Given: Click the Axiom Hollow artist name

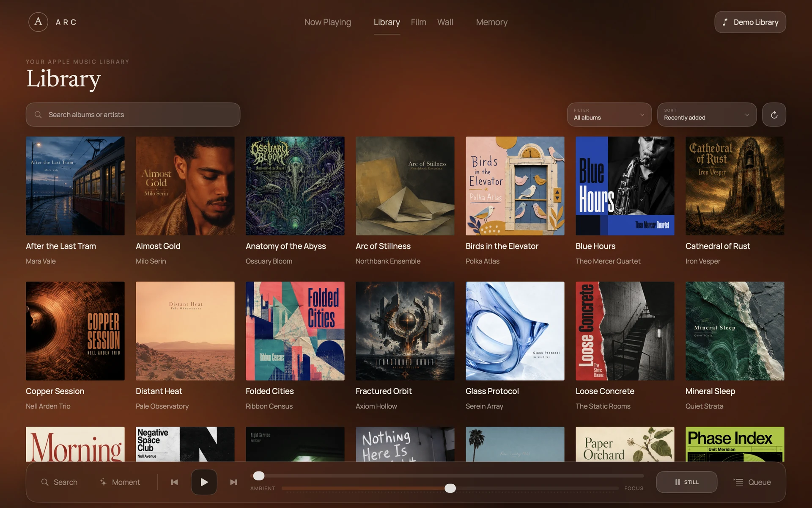Looking at the screenshot, I should [376, 406].
